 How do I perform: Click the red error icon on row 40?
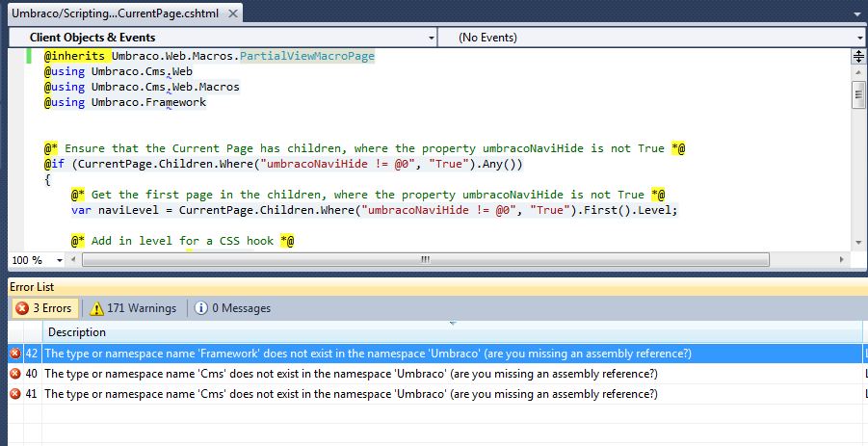click(x=15, y=374)
